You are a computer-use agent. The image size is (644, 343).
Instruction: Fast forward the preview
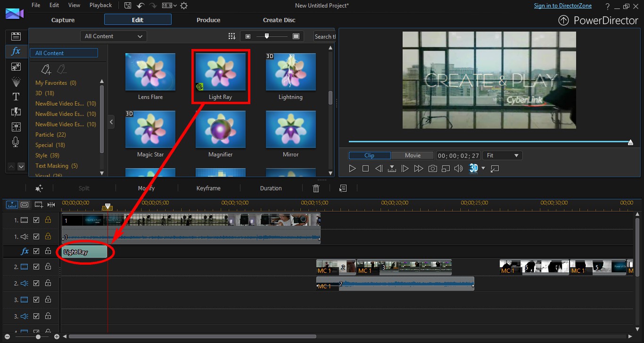(x=418, y=169)
